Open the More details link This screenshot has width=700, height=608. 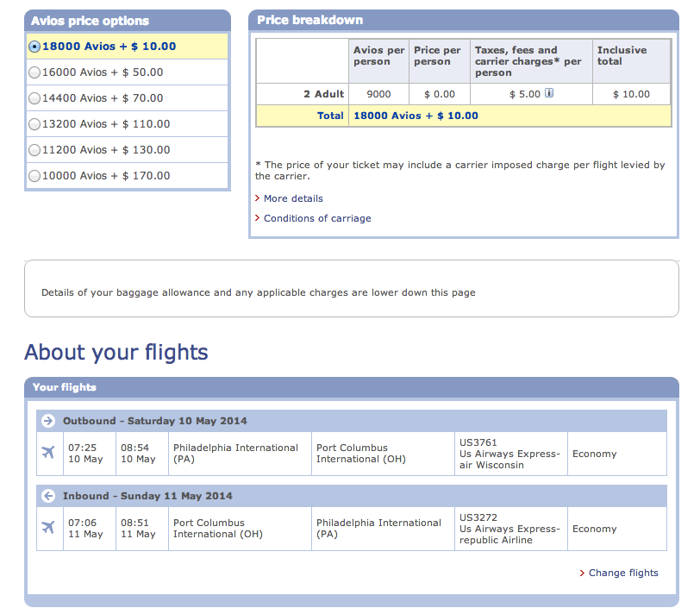(293, 198)
